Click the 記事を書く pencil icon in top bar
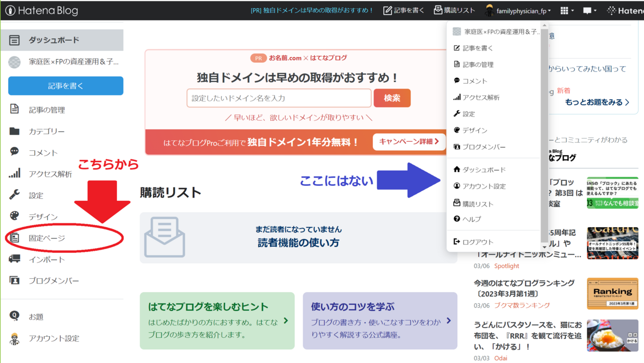This screenshot has width=644, height=363. pyautogui.click(x=387, y=11)
